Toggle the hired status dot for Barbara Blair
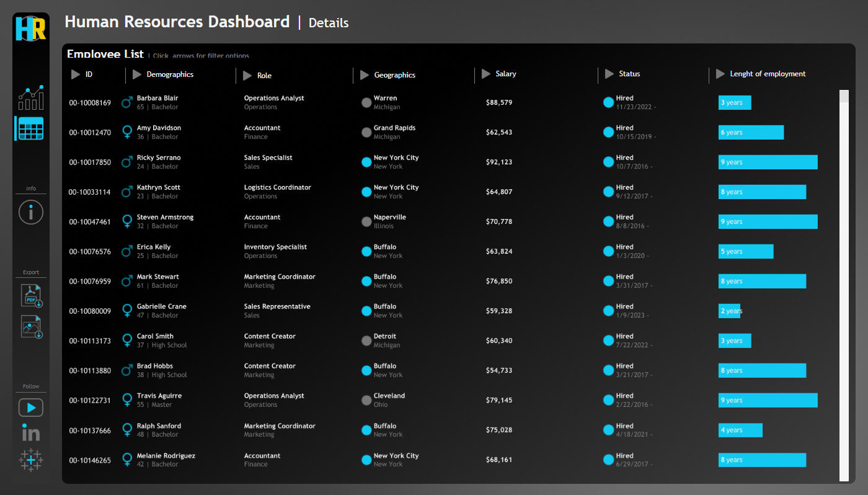The height and width of the screenshot is (495, 868). tap(608, 102)
